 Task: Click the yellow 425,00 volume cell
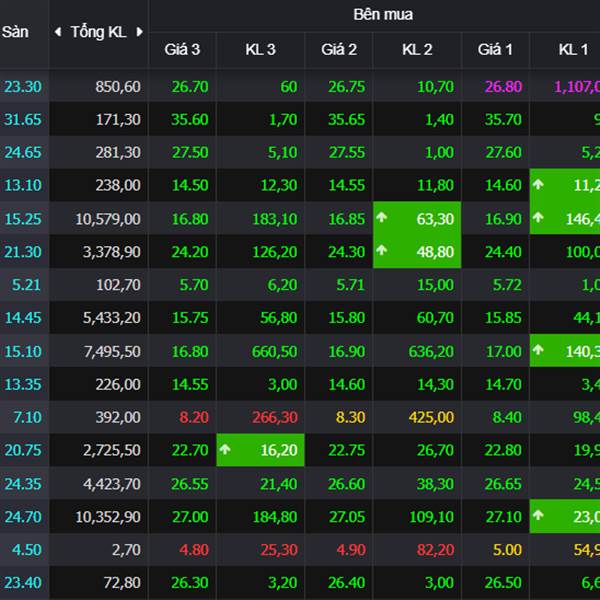coord(431,417)
